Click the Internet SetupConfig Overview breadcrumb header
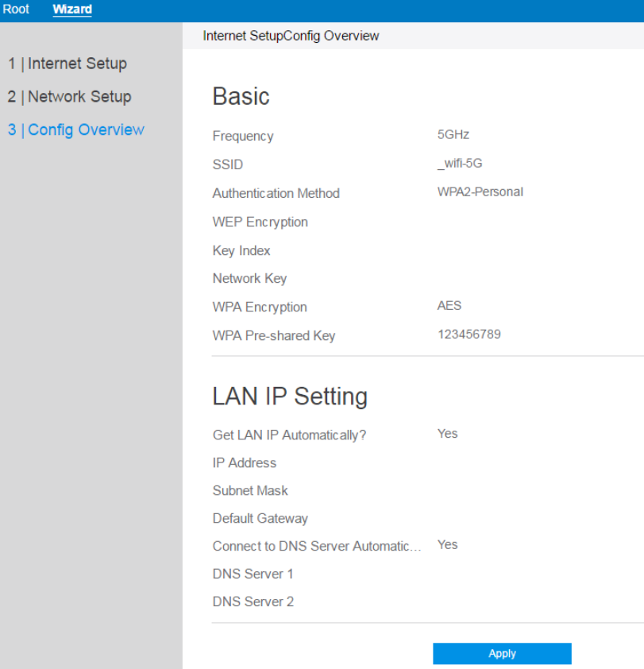 click(291, 36)
